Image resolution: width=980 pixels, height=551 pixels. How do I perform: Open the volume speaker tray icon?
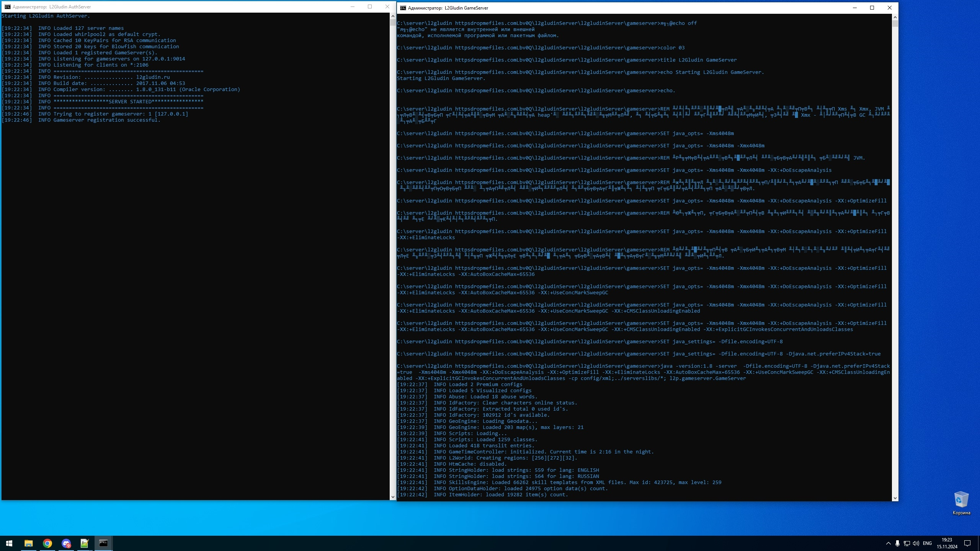click(x=916, y=543)
